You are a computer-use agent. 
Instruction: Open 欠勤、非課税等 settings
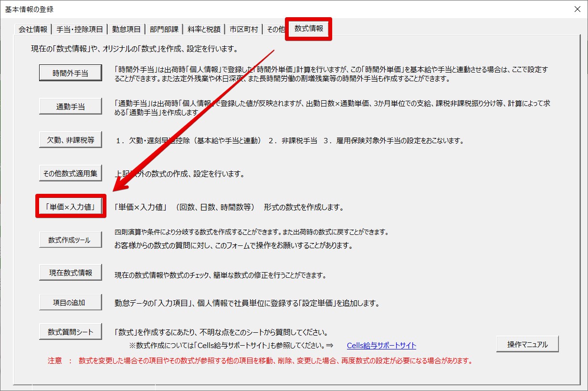click(70, 140)
